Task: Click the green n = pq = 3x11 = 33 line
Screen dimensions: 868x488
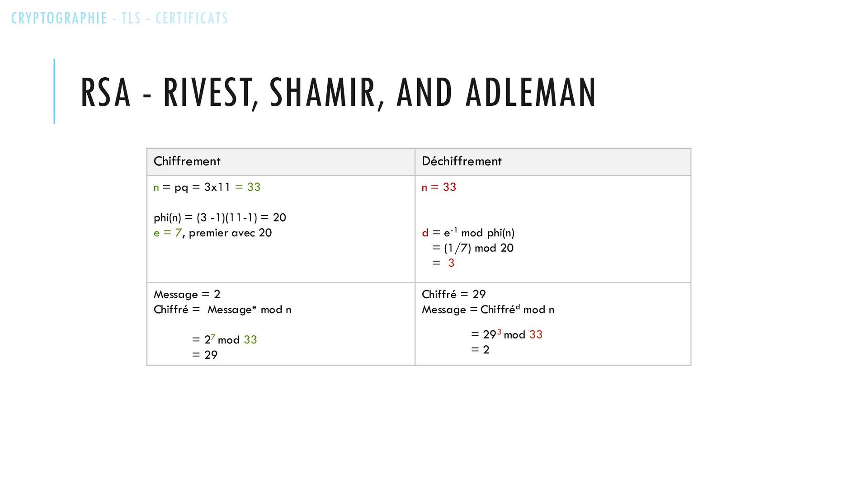Action: pos(207,187)
